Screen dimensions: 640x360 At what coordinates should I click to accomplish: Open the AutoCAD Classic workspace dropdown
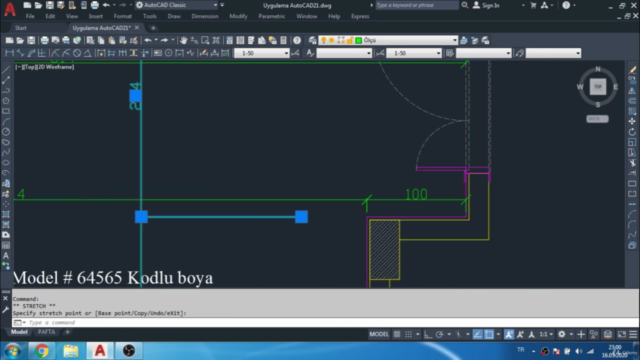pos(216,5)
